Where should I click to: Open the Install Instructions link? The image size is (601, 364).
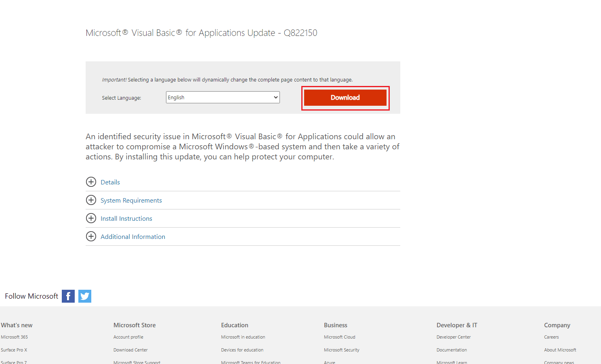[x=126, y=219]
